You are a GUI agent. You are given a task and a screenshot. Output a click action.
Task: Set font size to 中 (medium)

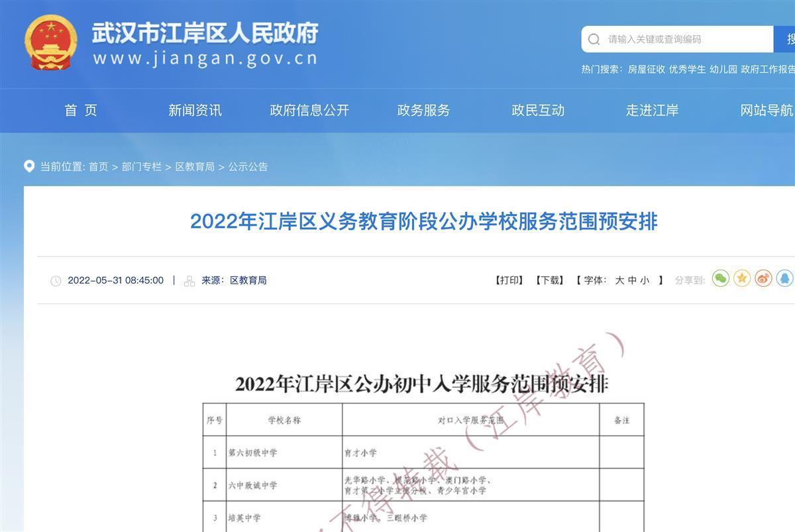click(632, 280)
